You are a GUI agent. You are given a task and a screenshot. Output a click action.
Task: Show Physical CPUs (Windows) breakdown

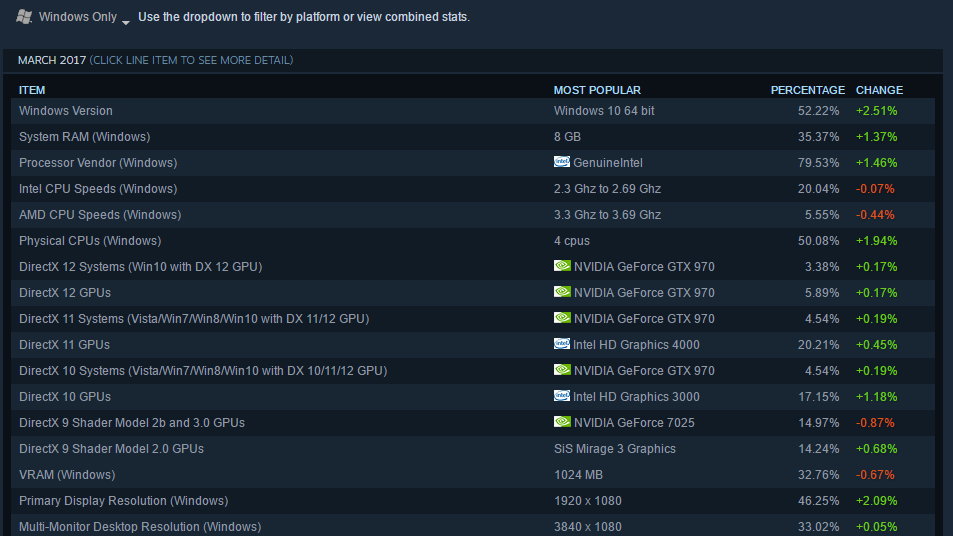[x=90, y=241]
